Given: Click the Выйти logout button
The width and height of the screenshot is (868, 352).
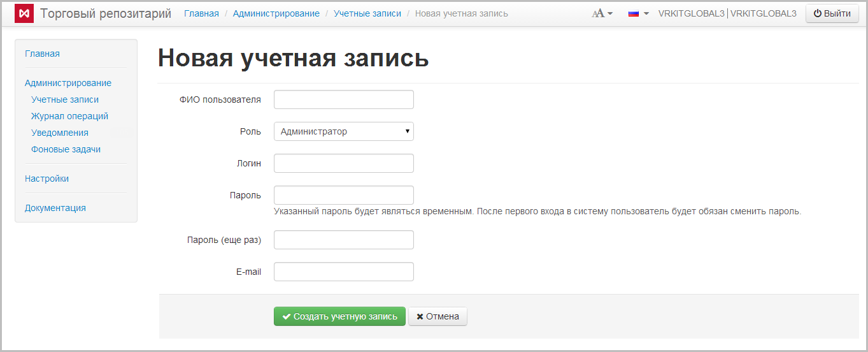Looking at the screenshot, I should pyautogui.click(x=832, y=13).
